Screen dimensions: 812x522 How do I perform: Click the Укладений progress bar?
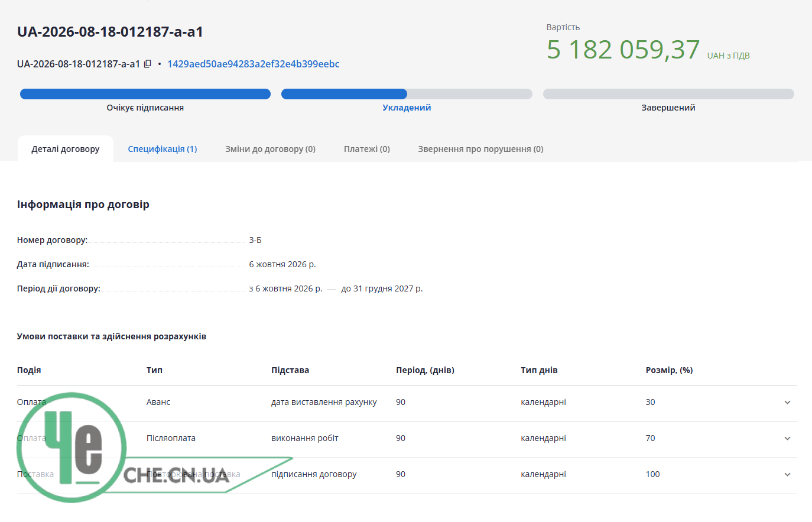[407, 94]
